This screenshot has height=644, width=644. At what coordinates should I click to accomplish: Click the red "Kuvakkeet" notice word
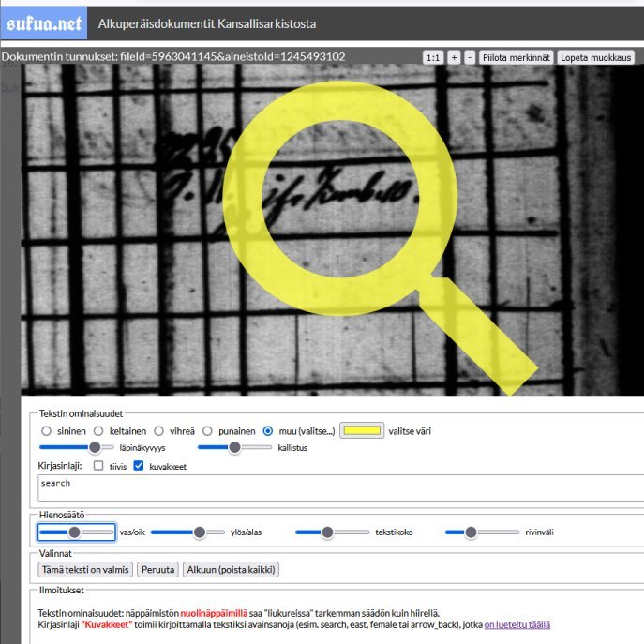107,624
